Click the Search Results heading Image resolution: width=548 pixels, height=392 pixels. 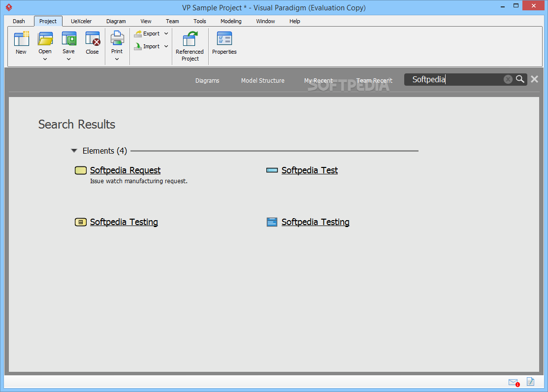pos(77,125)
